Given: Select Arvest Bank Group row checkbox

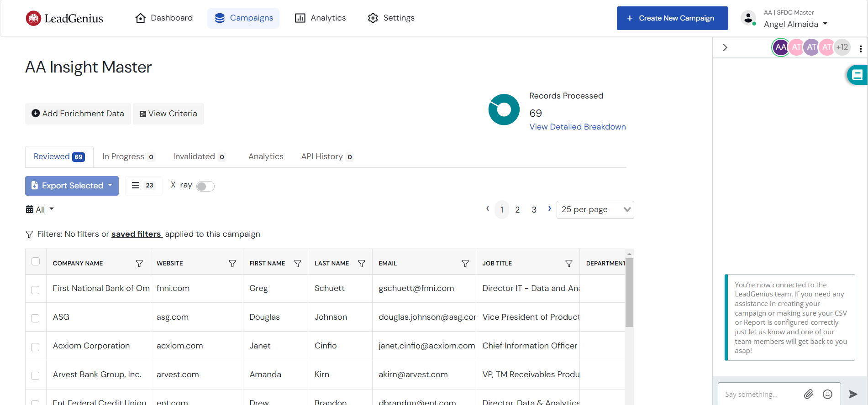Looking at the screenshot, I should [x=35, y=376].
